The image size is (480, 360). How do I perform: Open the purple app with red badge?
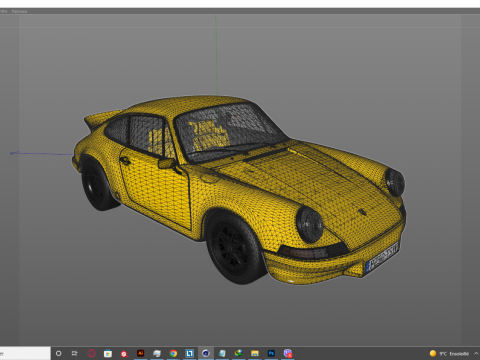point(288,353)
